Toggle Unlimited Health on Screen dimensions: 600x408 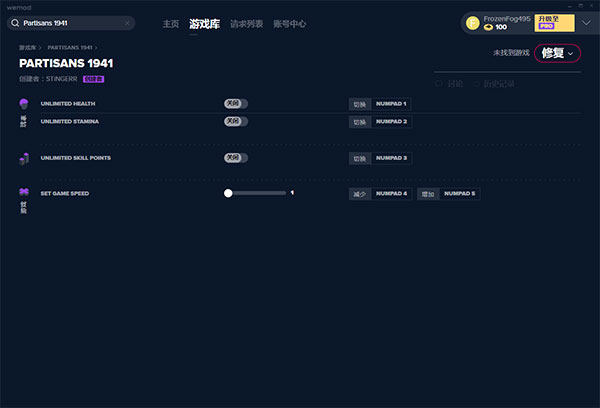click(x=235, y=103)
